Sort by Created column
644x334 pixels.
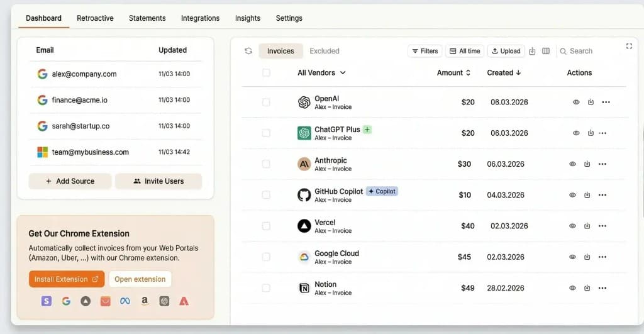click(504, 73)
